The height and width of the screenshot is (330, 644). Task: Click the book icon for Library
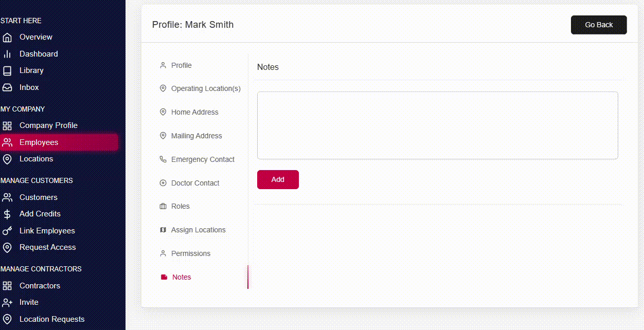pyautogui.click(x=7, y=71)
